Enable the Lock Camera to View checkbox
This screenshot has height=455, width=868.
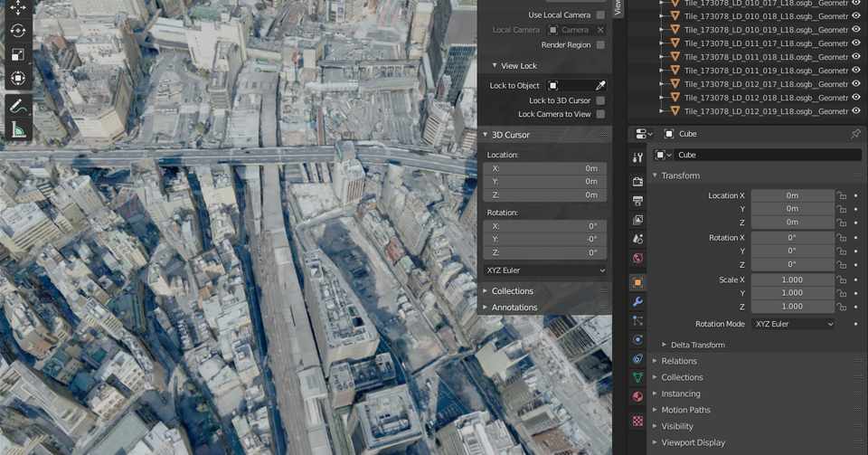click(x=600, y=114)
